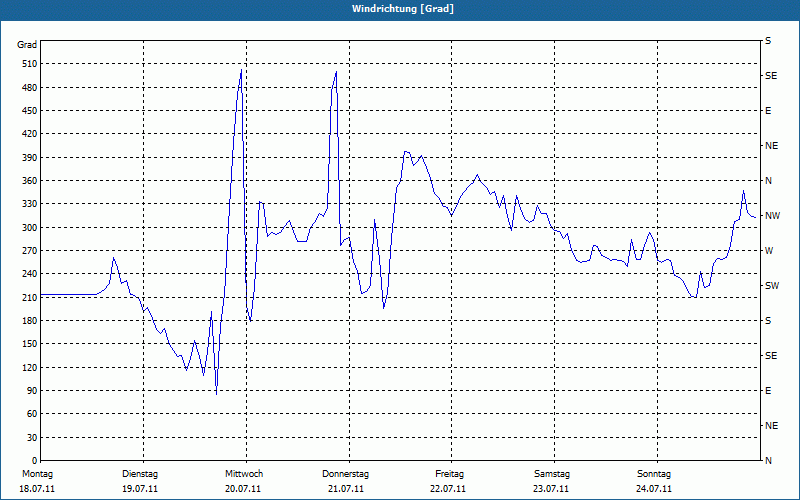
Task: Click the date 21.07.11
Action: pyautogui.click(x=346, y=489)
